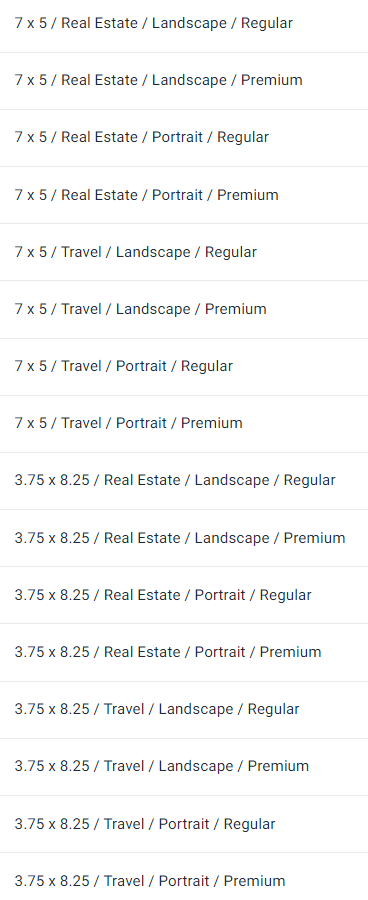Screen dimensions: 368x900
Task: Click the last Travel Portrait Premium row
Action: click(x=184, y=876)
